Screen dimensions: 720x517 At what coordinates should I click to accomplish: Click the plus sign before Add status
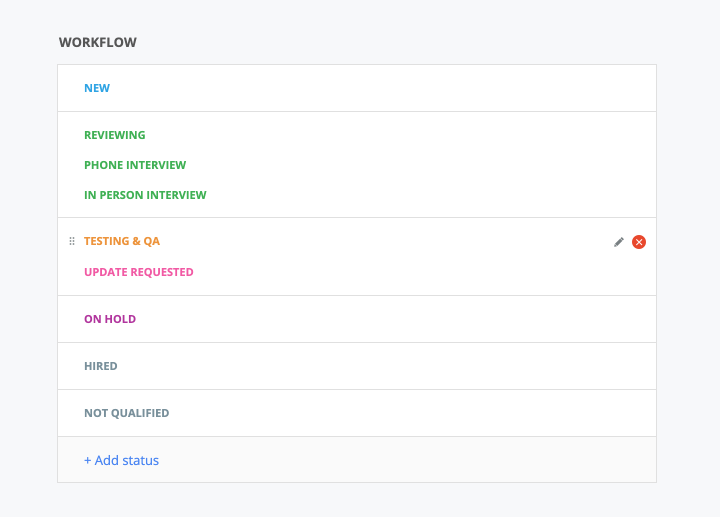tap(88, 461)
